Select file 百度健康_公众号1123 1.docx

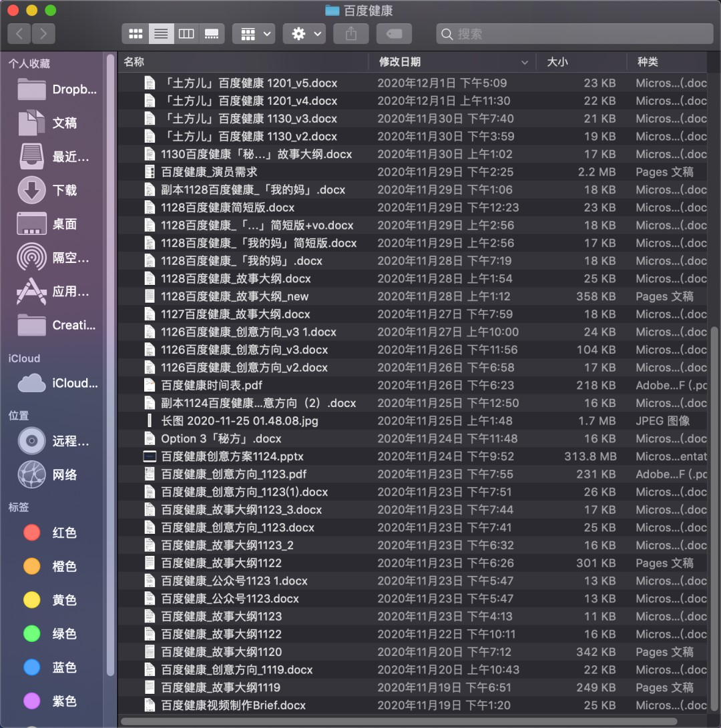413,581
